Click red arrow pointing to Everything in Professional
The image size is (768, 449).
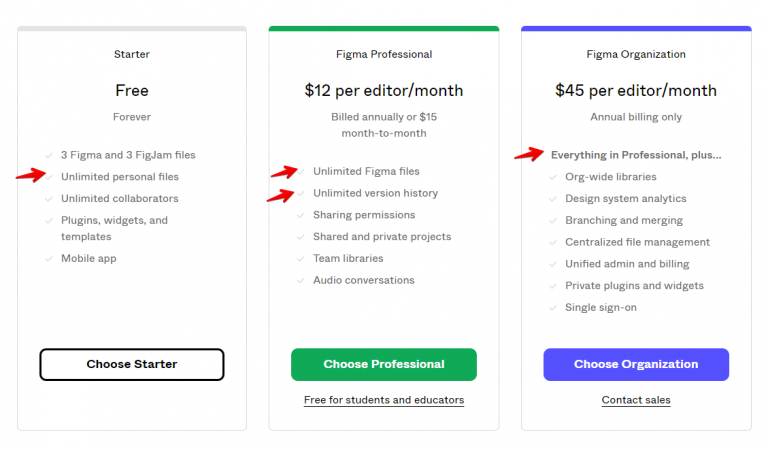pos(529,154)
